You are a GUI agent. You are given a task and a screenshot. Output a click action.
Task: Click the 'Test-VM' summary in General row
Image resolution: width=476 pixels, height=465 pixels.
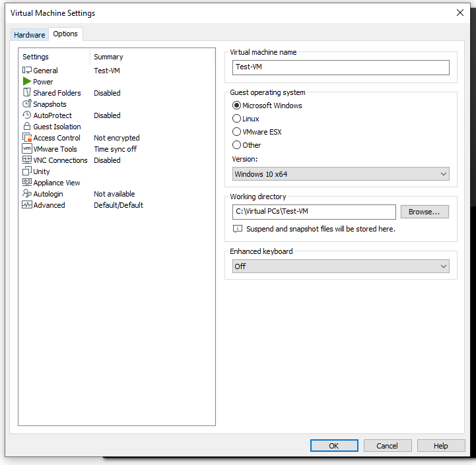tap(107, 71)
